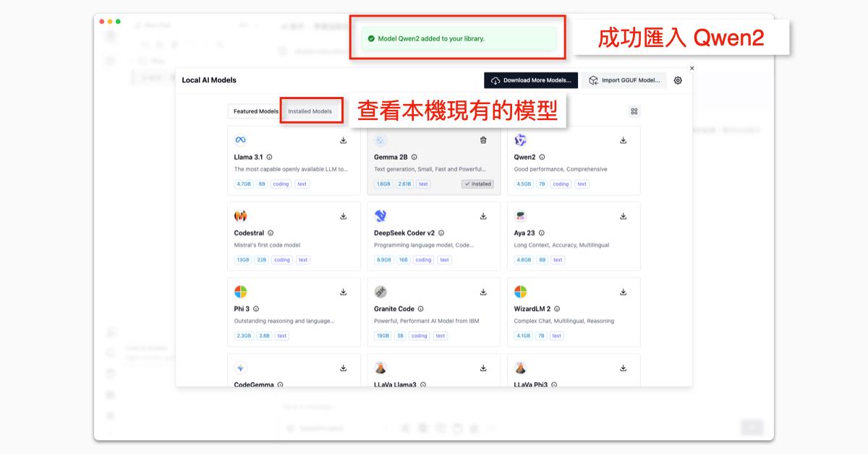This screenshot has height=454, width=868.
Task: Download the Qwen2 model
Action: pos(624,140)
